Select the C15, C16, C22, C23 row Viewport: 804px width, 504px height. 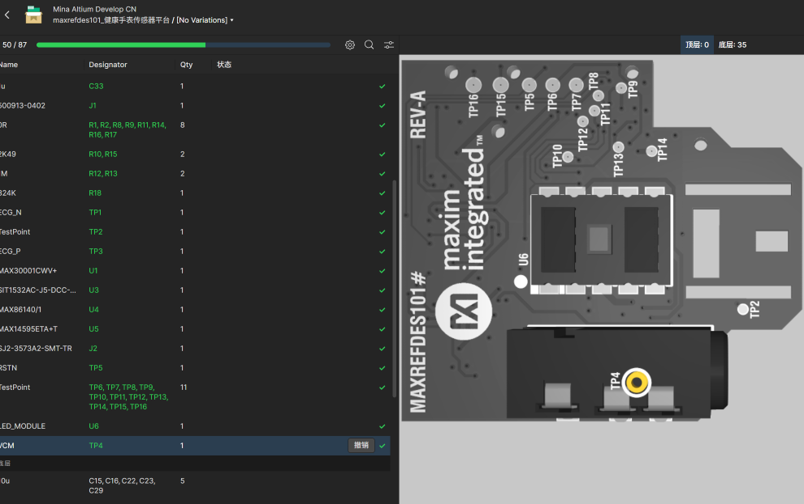pos(195,486)
